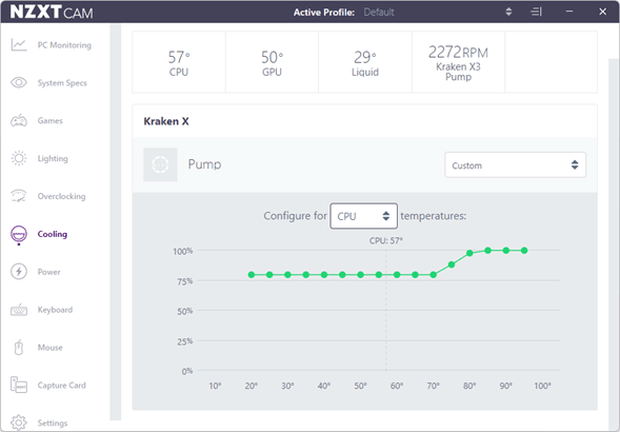Go to Keyboard settings label

[55, 310]
